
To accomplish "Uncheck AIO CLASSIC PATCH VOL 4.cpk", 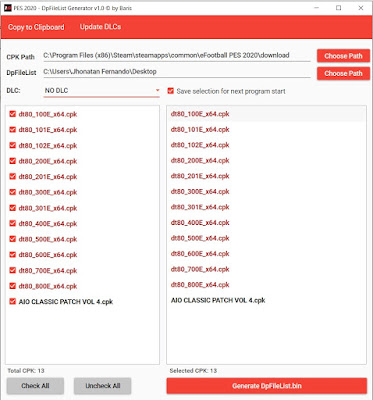I will pos(13,301).
